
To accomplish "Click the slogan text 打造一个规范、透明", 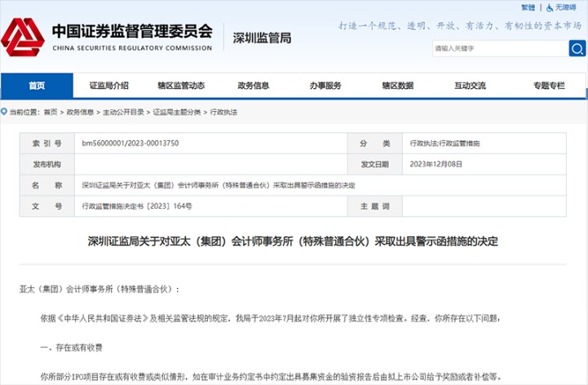I will click(460, 26).
